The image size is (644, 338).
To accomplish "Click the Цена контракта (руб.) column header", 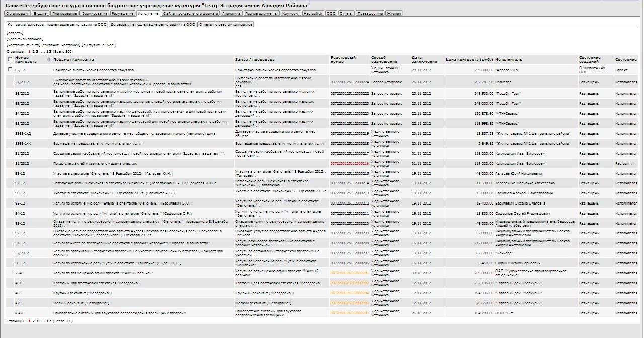I will click(x=469, y=60).
